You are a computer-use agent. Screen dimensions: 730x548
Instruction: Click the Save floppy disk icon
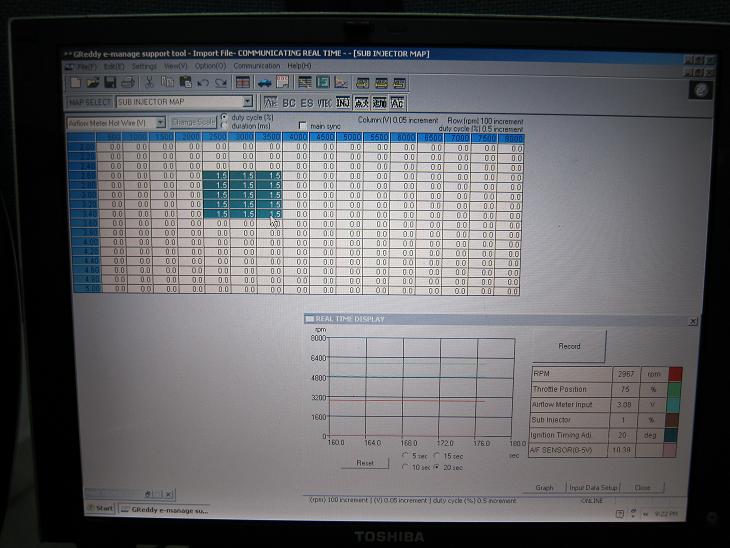[108, 82]
